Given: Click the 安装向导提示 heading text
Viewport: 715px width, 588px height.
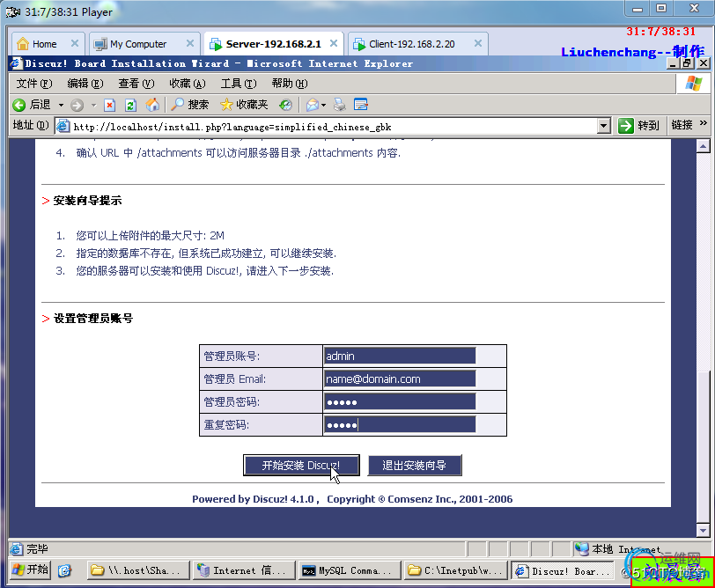Looking at the screenshot, I should [87, 201].
